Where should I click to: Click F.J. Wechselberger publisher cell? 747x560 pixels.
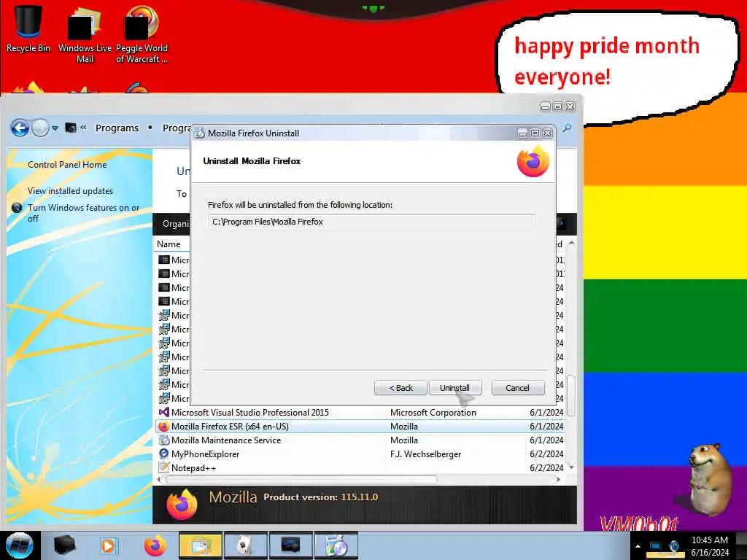425,454
